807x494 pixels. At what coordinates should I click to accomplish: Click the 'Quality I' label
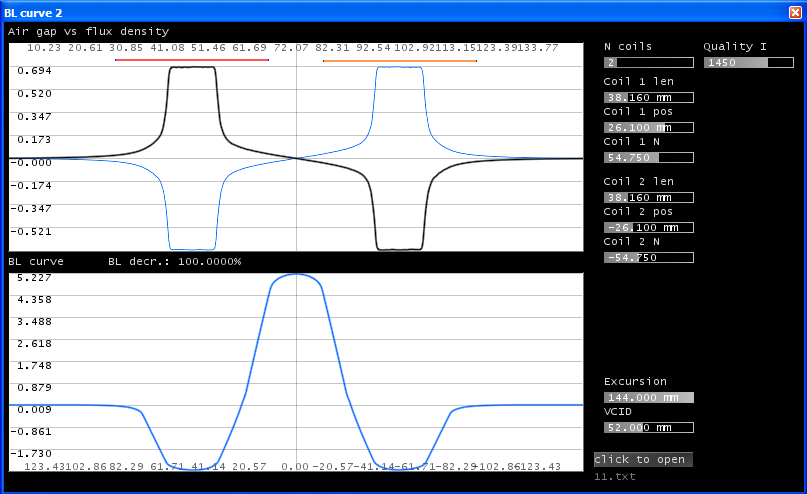[x=735, y=46]
